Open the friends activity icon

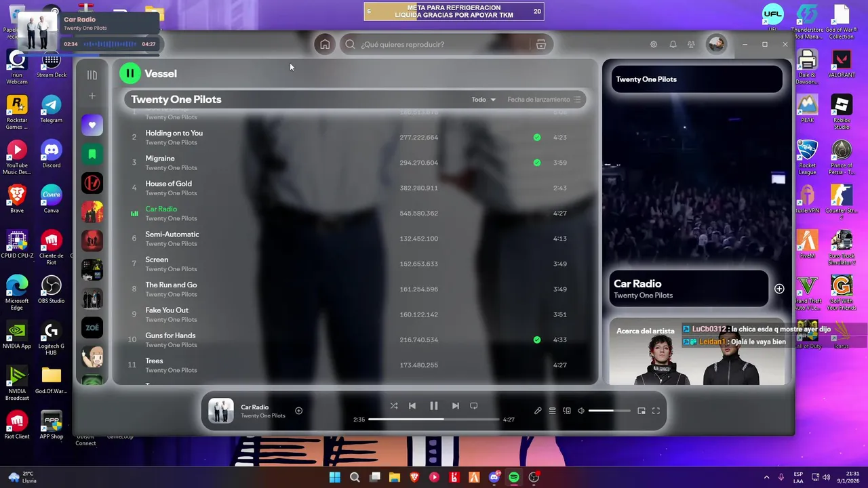[x=691, y=44]
